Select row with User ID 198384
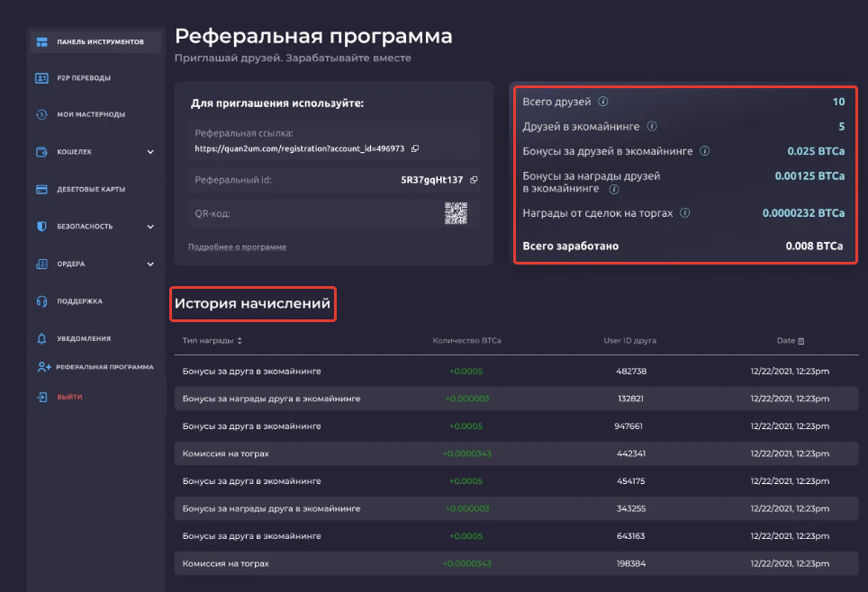The image size is (868, 592). point(516,564)
